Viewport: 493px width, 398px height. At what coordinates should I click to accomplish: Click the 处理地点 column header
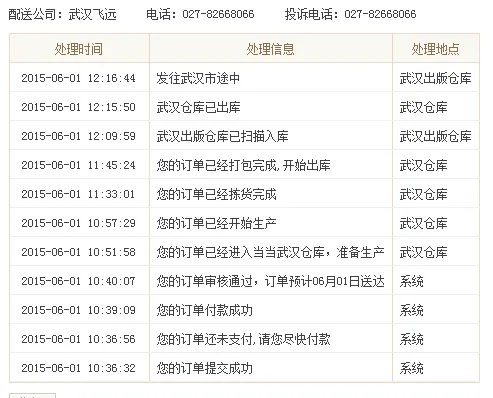(435, 49)
